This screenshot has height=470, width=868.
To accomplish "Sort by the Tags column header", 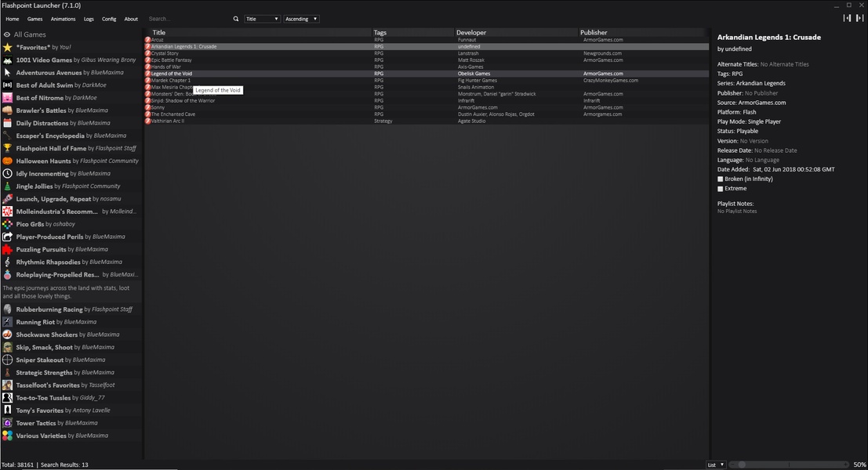I will click(413, 33).
